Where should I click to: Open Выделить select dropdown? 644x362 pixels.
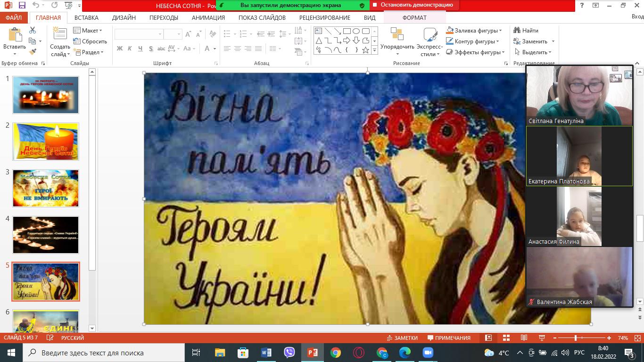click(x=533, y=52)
